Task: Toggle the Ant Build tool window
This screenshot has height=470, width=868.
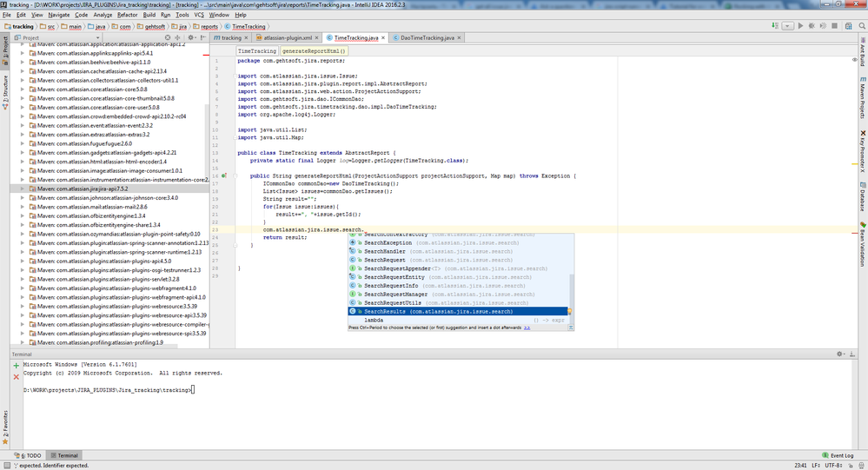Action: pyautogui.click(x=863, y=53)
